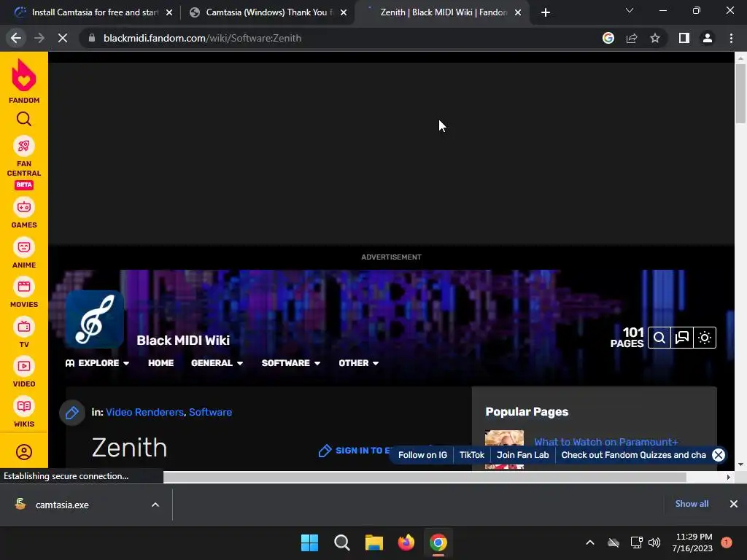This screenshot has width=747, height=560.
Task: Open the user profile icon in sidebar
Action: 24,452
